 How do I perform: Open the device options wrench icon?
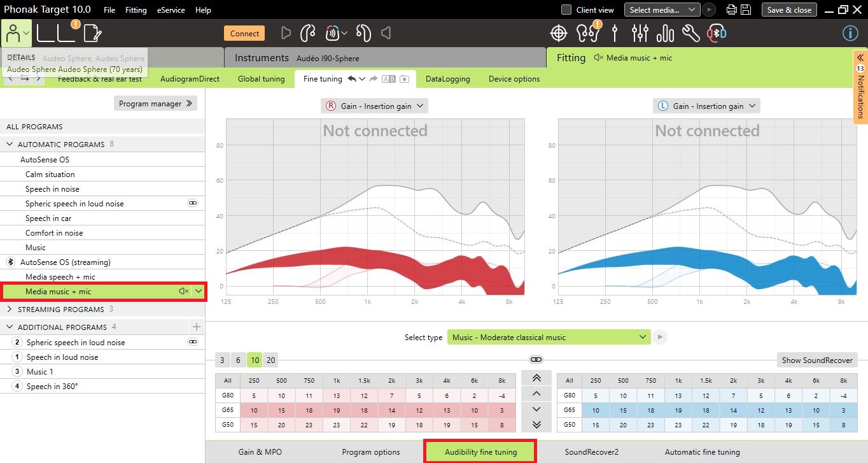[691, 33]
